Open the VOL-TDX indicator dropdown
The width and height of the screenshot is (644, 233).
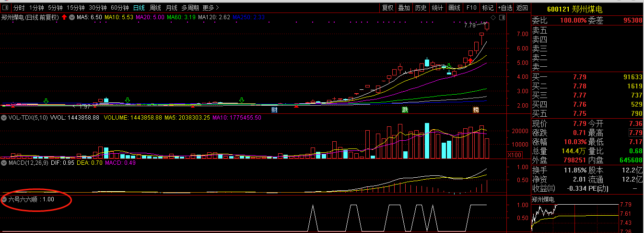coord(4,117)
